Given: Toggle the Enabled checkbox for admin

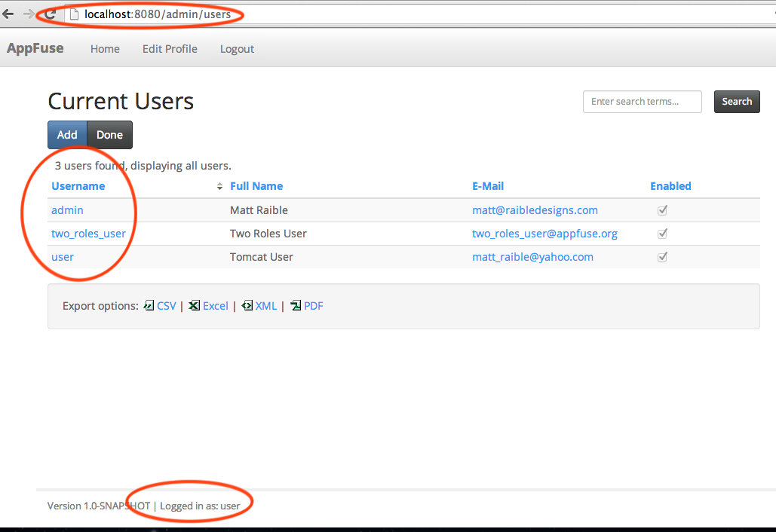Looking at the screenshot, I should tap(662, 210).
